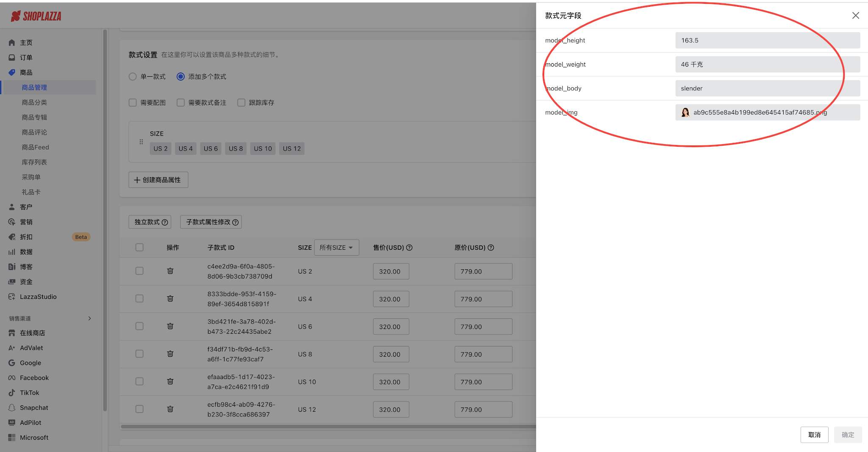Click the drag handle beside SIZE attribute
868x452 pixels.
(x=141, y=142)
